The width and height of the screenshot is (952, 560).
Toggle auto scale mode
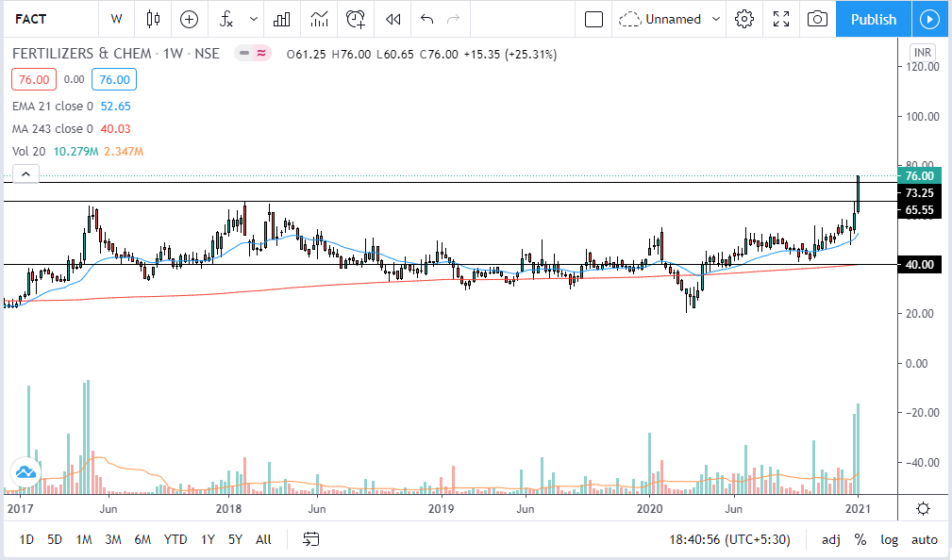[925, 539]
